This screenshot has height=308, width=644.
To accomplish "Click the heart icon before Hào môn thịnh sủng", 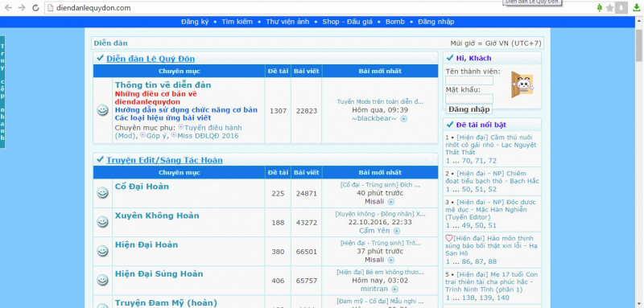I will [449, 238].
